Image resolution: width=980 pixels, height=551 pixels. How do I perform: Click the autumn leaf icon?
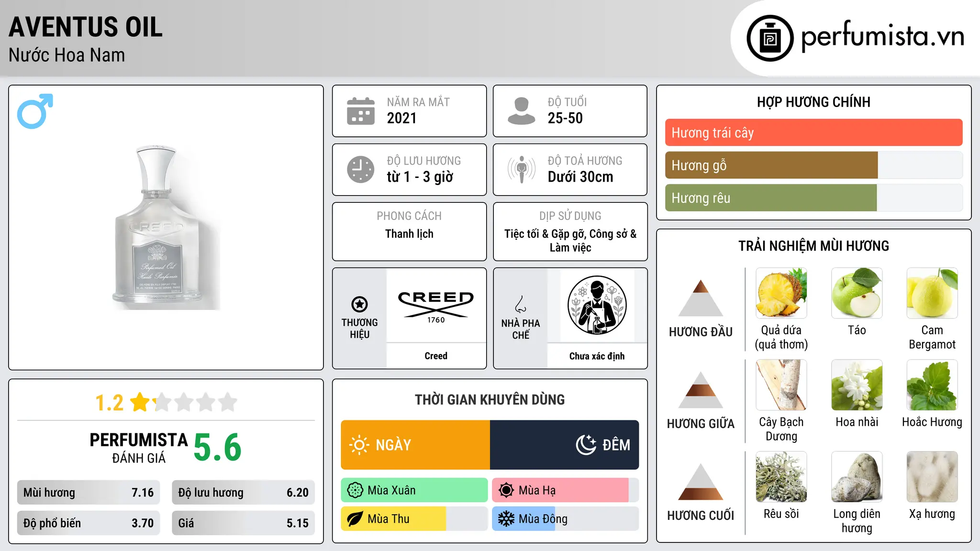tap(355, 519)
